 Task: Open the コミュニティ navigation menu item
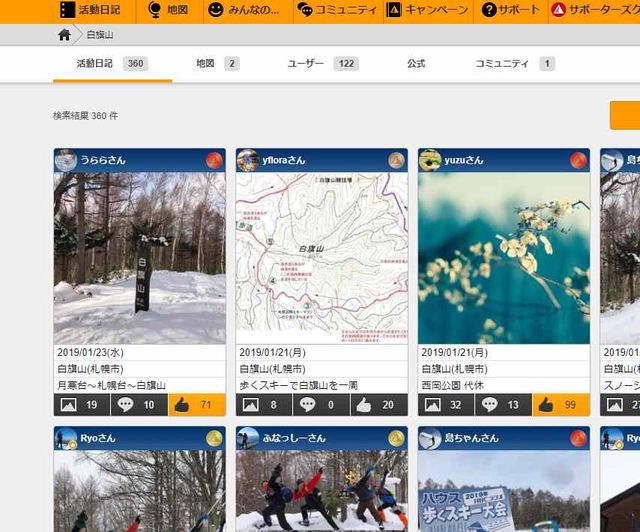pyautogui.click(x=337, y=9)
